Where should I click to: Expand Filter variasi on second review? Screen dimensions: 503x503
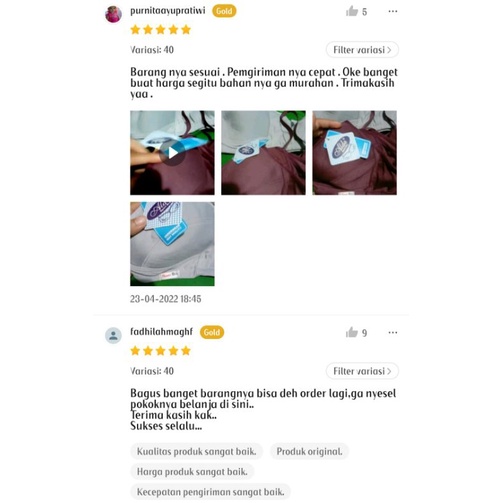click(362, 371)
